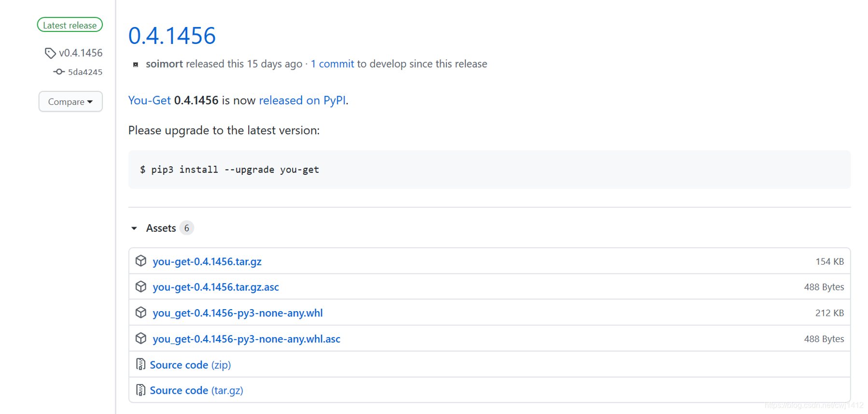Download Source code (tar.gz)
This screenshot has height=414, width=868.
196,390
